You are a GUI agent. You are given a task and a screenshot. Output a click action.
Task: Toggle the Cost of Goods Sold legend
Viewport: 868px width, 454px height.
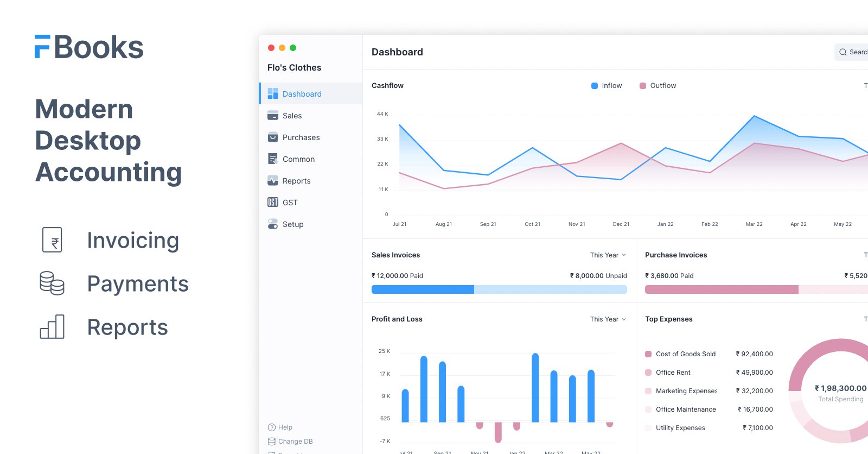tap(648, 354)
